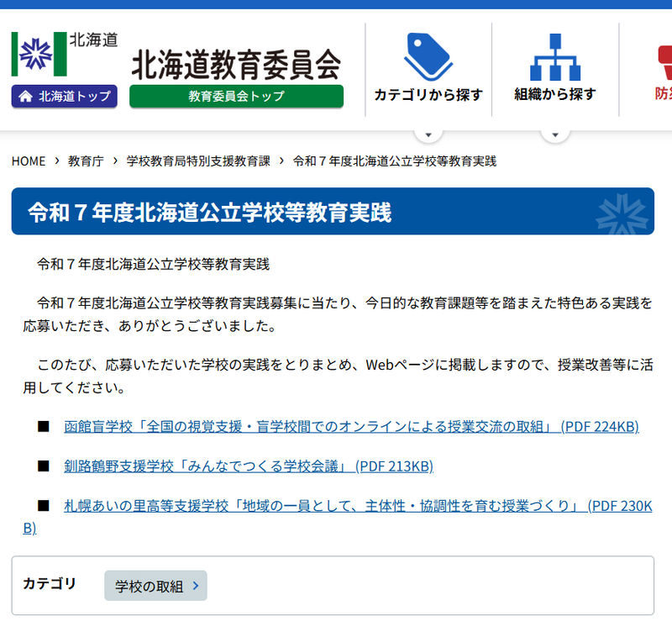Expand the dropdown arrow below カテゴリから探す

coord(428,134)
